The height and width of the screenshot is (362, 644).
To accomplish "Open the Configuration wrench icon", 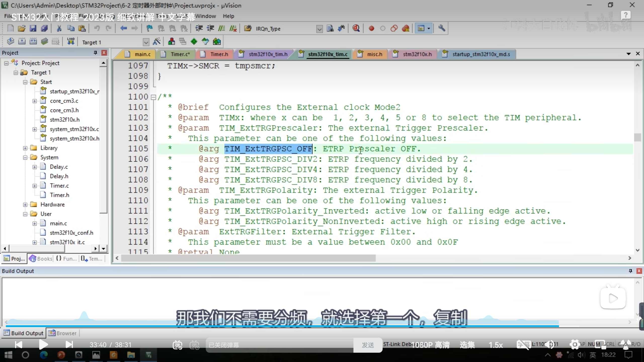I will [441, 28].
